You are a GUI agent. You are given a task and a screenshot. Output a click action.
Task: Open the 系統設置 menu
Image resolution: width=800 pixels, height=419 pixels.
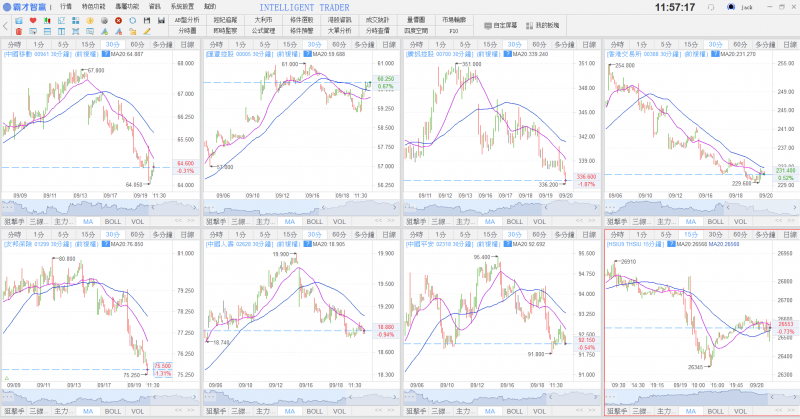183,6
